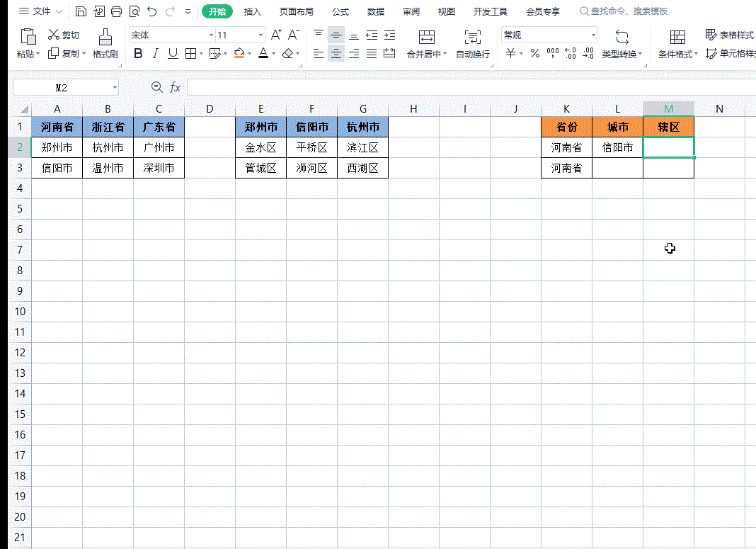This screenshot has width=756, height=549.
Task: Apply the orange fill color bucket
Action: tap(239, 54)
